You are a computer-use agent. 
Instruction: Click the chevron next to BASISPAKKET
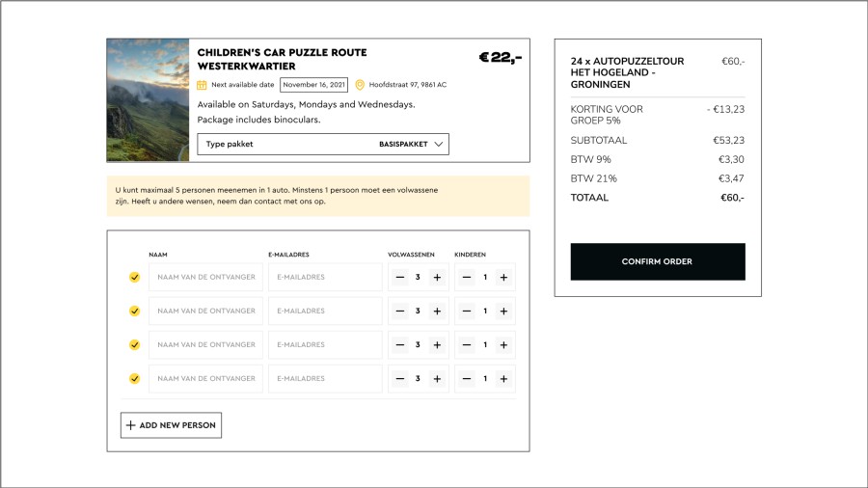point(439,145)
